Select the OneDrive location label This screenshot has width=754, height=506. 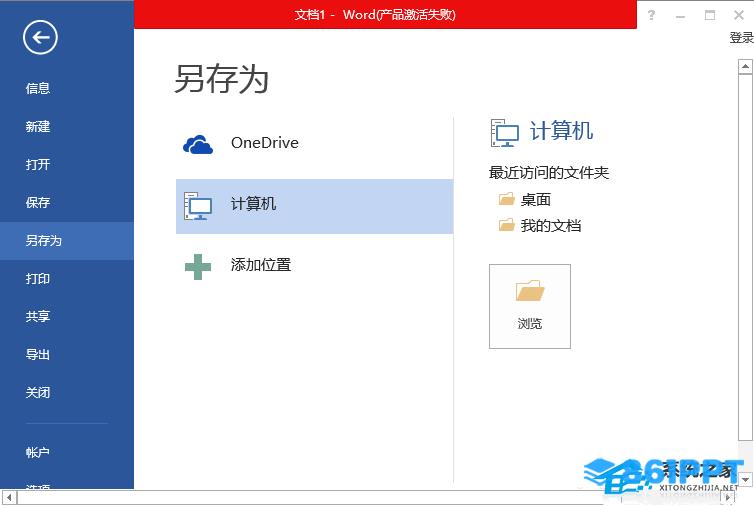(265, 143)
